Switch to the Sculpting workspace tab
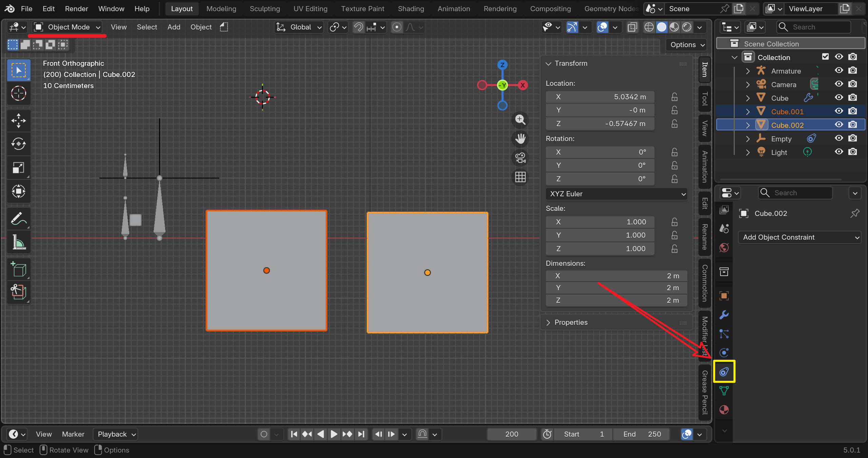The width and height of the screenshot is (868, 458). 265,9
